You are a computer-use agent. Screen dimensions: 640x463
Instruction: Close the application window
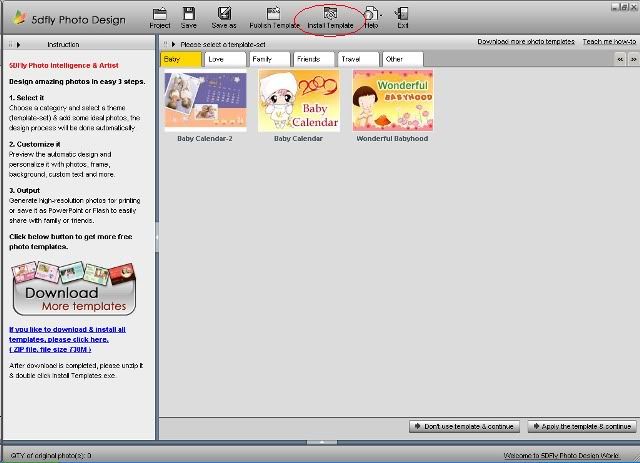click(x=634, y=7)
